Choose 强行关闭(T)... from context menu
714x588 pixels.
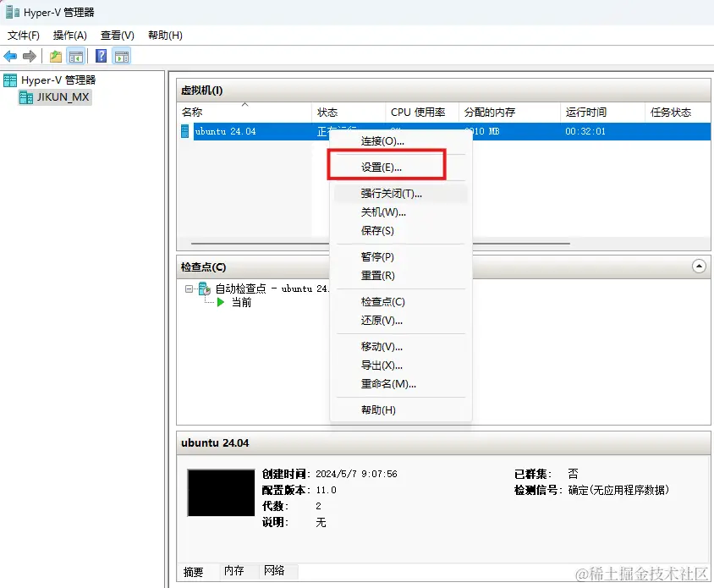click(401, 194)
